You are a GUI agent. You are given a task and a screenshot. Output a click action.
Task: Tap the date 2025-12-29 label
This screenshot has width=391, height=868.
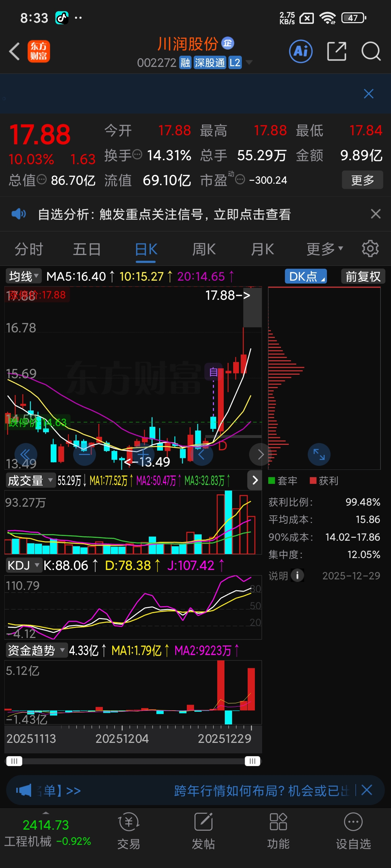351,576
